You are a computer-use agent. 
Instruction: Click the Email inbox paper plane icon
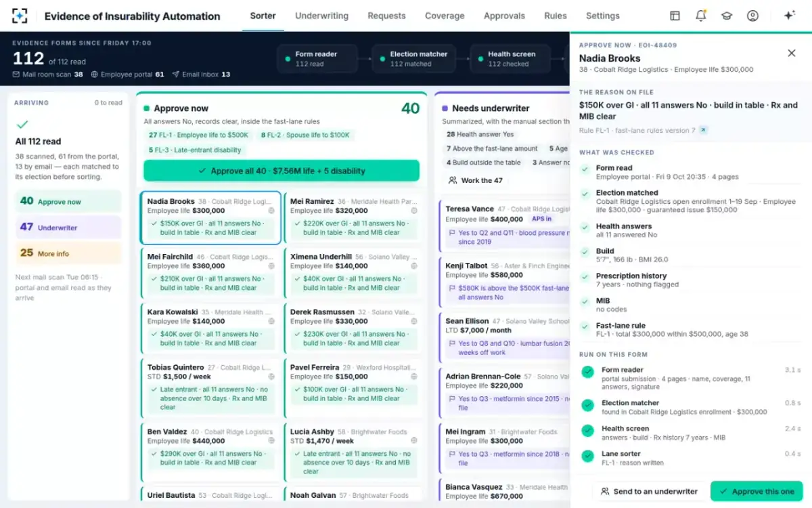(176, 75)
